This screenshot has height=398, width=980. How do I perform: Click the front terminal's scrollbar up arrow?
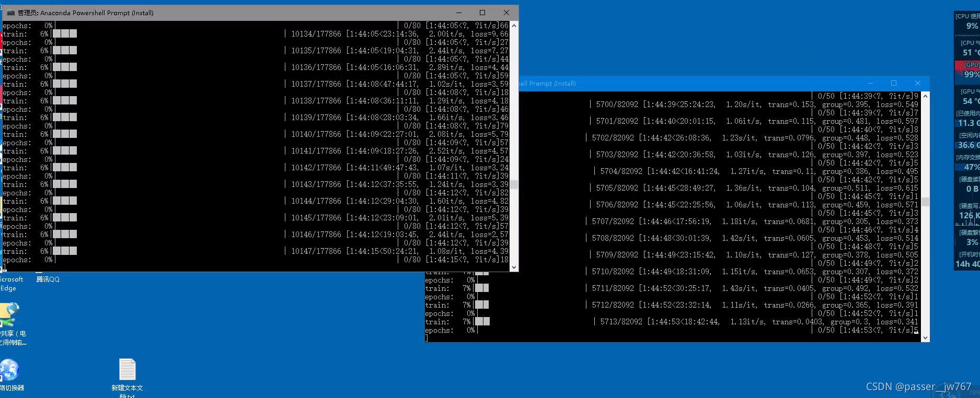pyautogui.click(x=514, y=25)
